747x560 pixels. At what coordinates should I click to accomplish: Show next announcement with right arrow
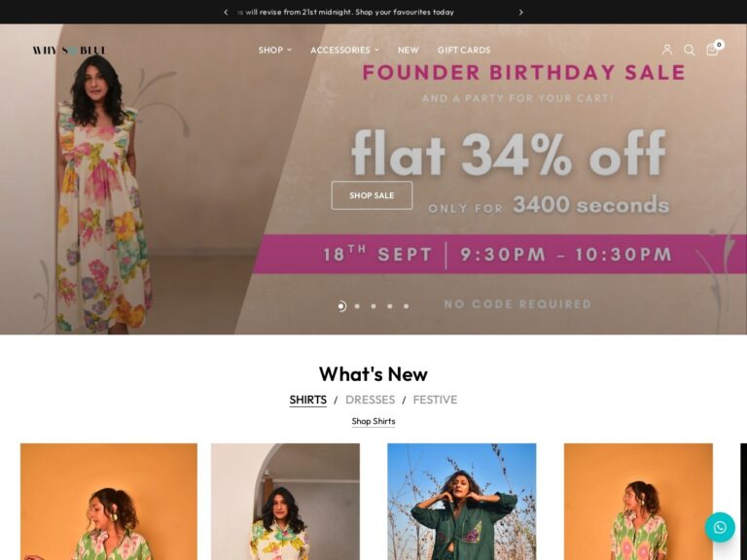point(520,13)
